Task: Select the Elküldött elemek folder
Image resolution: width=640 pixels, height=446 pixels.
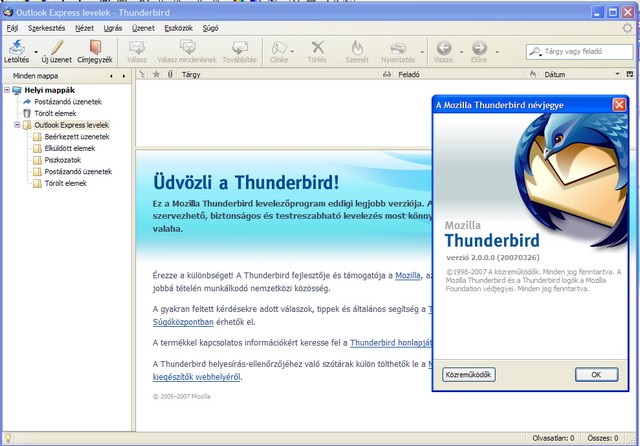Action: click(x=70, y=148)
